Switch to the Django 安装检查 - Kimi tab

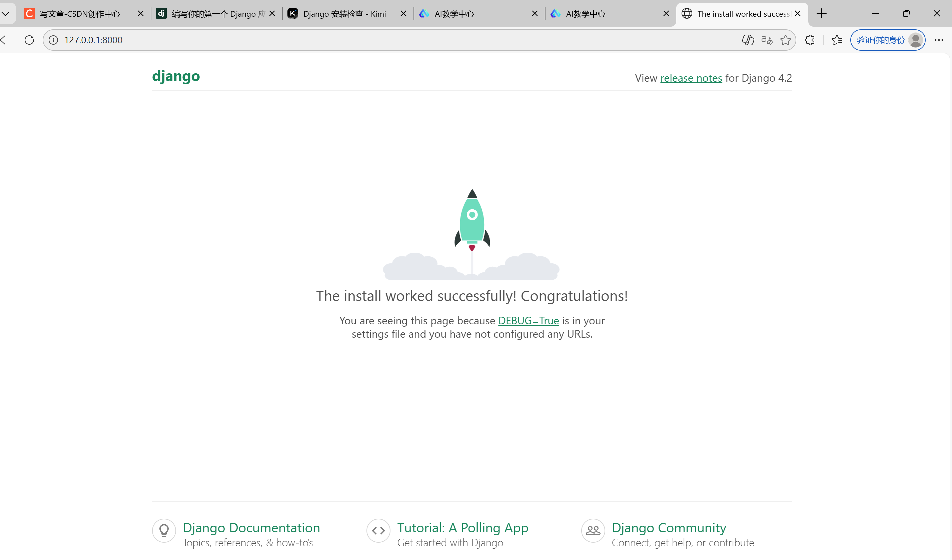pyautogui.click(x=344, y=14)
